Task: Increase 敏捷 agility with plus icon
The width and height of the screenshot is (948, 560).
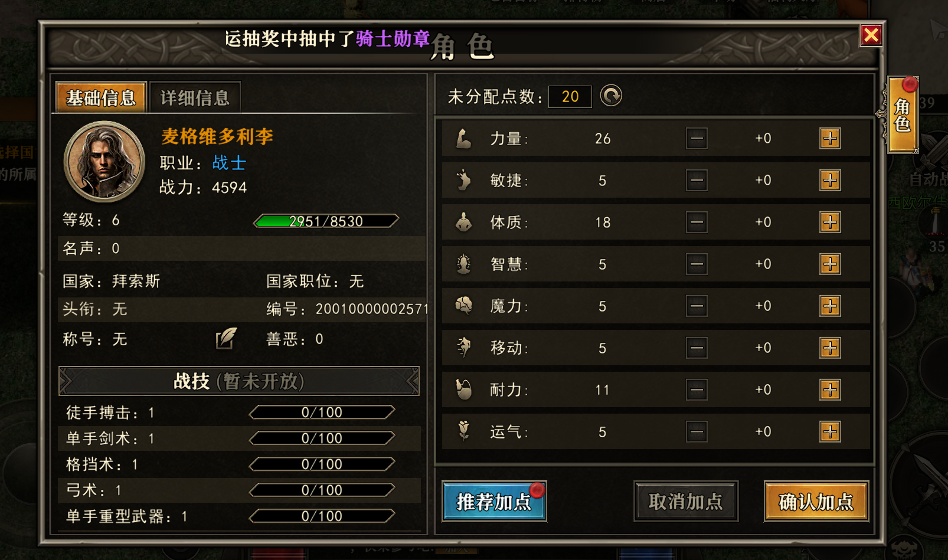Action: (830, 181)
